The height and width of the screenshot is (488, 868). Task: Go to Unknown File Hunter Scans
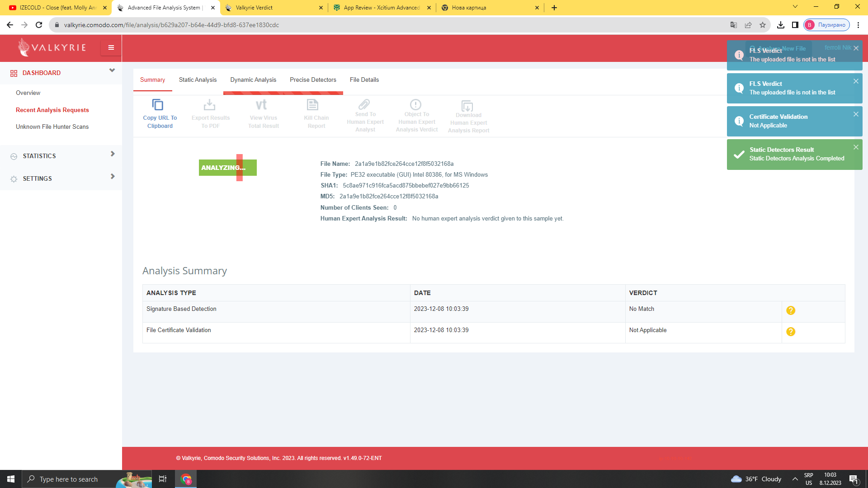[x=52, y=127]
